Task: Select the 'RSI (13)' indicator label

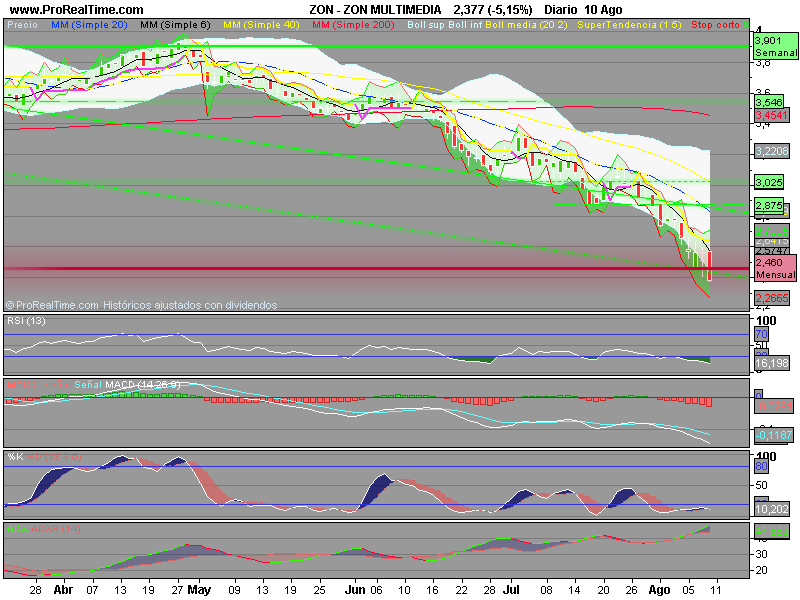Action: (26, 320)
